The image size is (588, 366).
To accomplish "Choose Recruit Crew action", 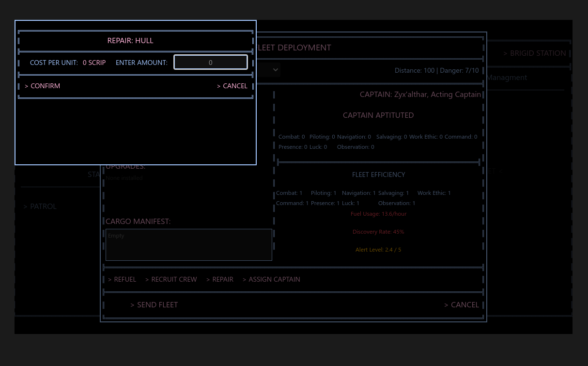I will [x=171, y=279].
